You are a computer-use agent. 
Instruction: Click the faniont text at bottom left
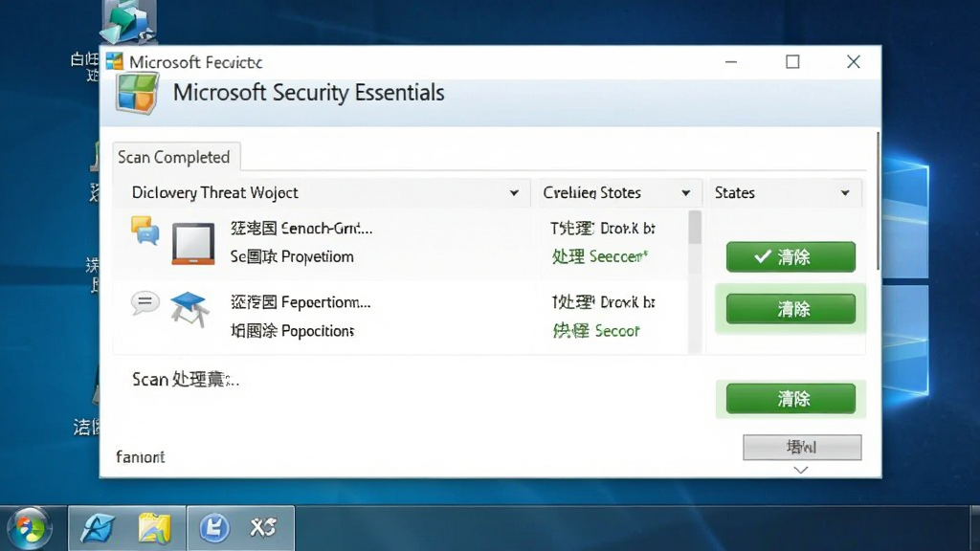pos(141,457)
